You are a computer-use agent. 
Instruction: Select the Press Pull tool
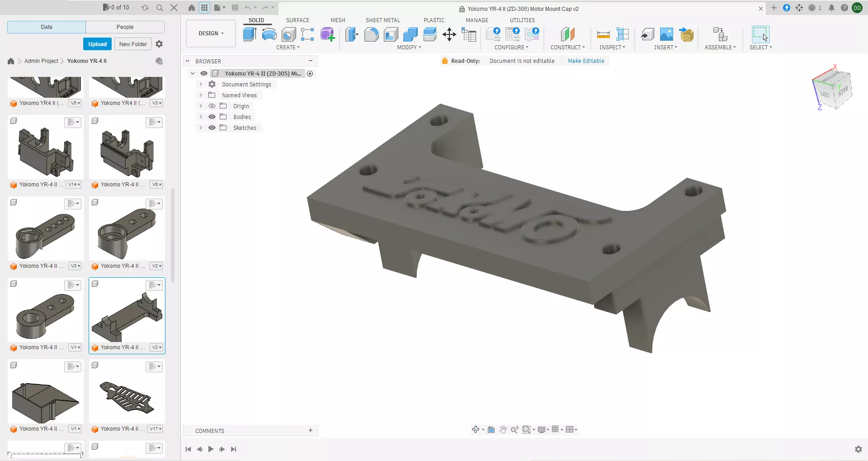352,34
